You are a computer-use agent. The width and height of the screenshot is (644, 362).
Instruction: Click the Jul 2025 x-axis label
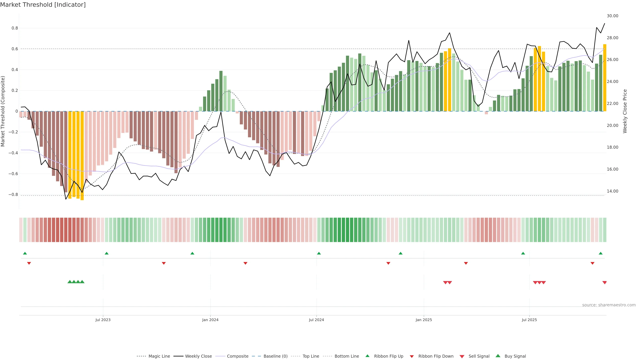pos(529,320)
